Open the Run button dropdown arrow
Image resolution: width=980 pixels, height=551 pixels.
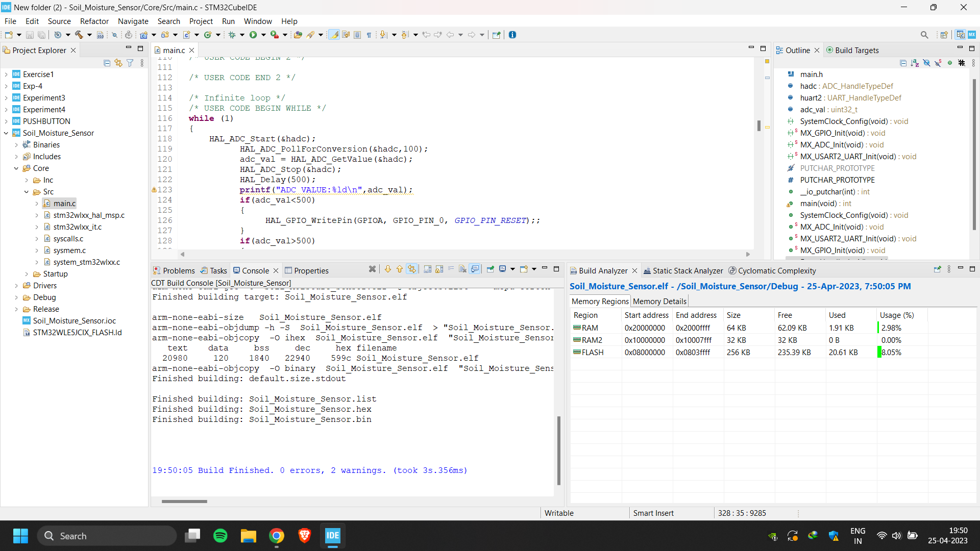[263, 35]
